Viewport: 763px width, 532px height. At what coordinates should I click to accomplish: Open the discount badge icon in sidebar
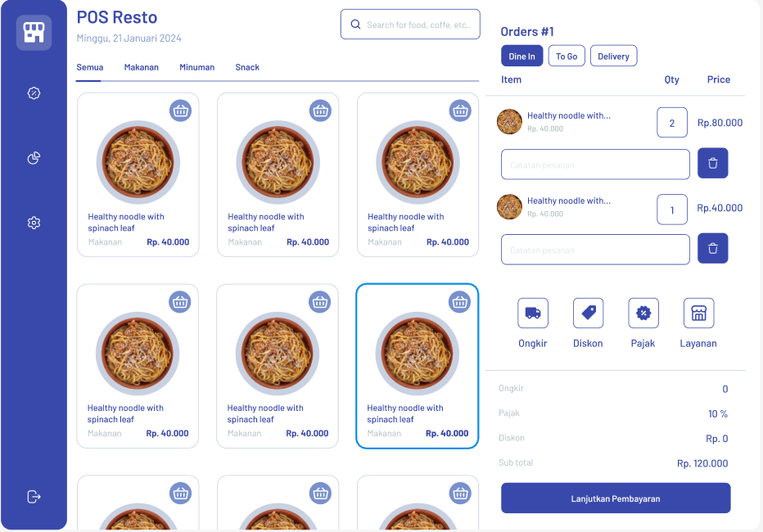click(34, 92)
